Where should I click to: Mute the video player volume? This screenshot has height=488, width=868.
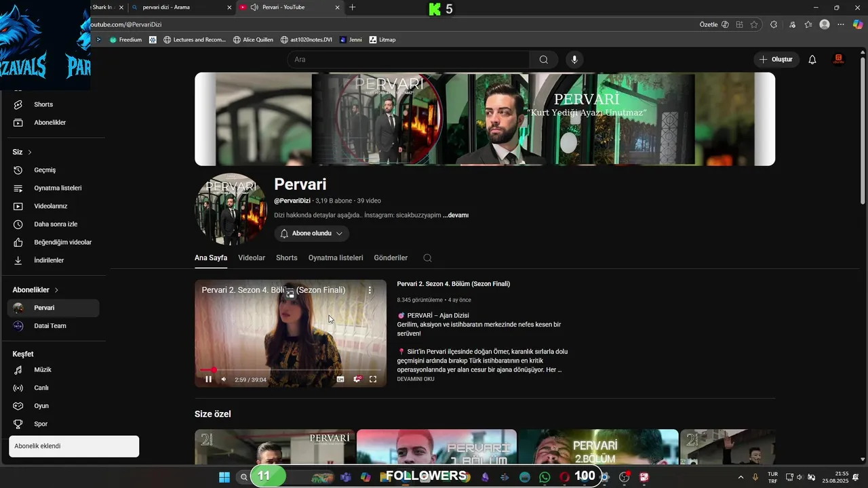point(224,379)
